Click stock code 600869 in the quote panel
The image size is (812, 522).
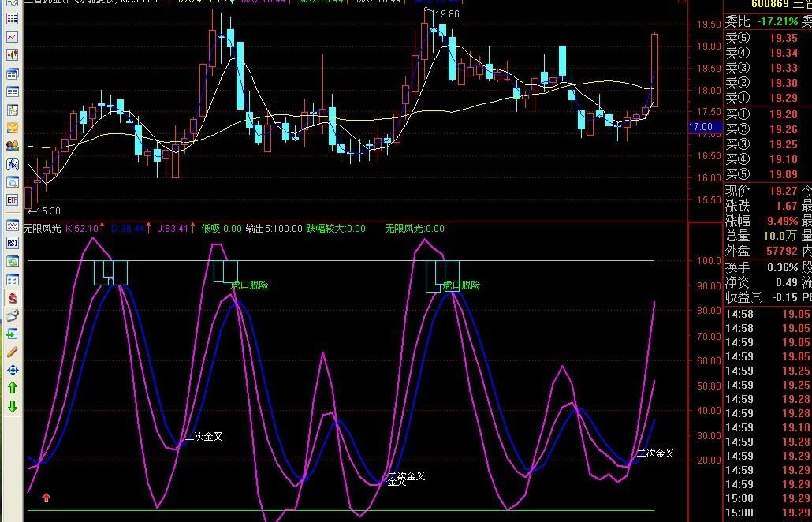point(770,5)
